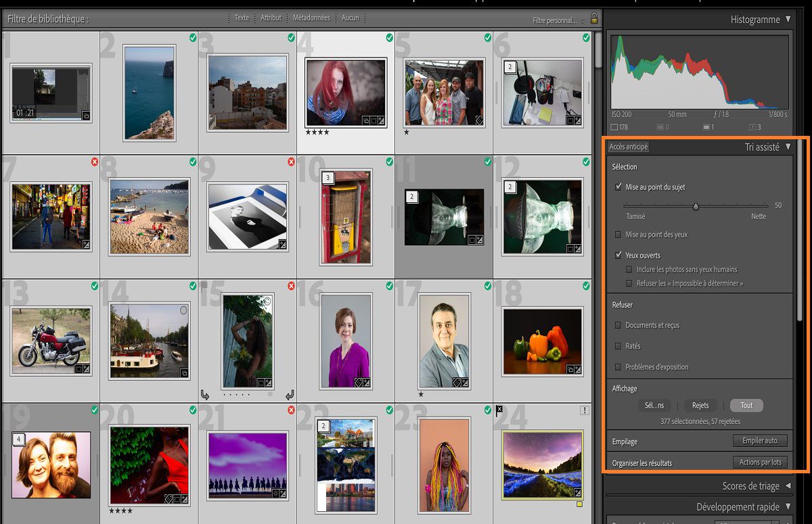This screenshot has width=812, height=524.
Task: Switch to the Attribut filter tab
Action: coord(271,18)
